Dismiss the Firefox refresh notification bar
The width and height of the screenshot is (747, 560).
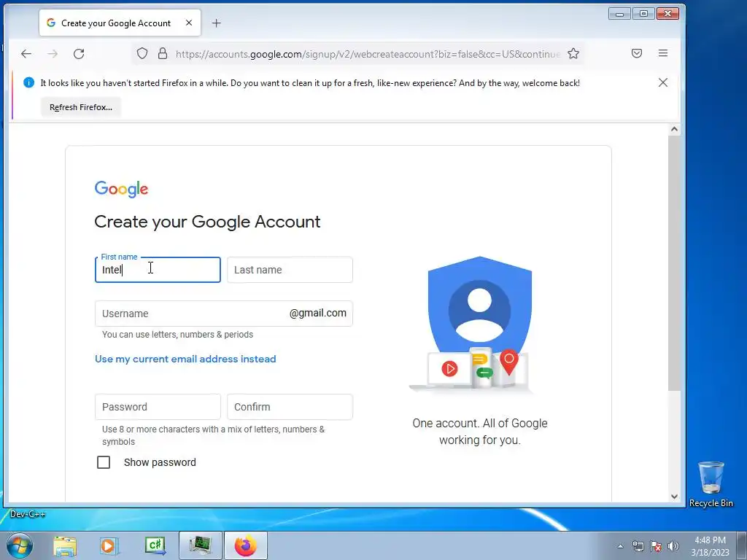coord(662,83)
